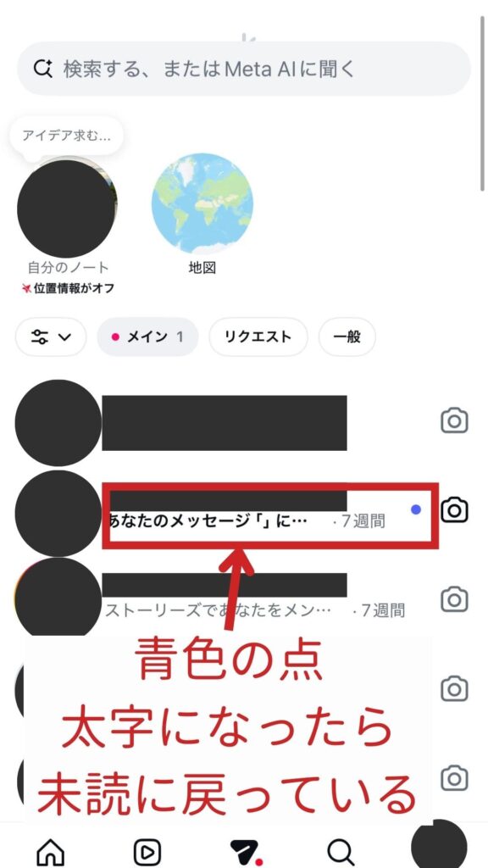Tap the アイデア求む note bubble

click(x=66, y=136)
